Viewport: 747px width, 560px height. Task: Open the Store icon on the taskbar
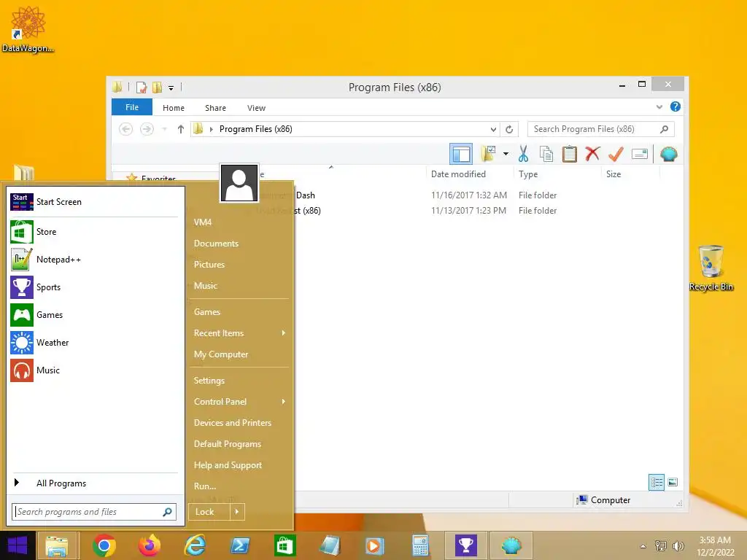(285, 545)
